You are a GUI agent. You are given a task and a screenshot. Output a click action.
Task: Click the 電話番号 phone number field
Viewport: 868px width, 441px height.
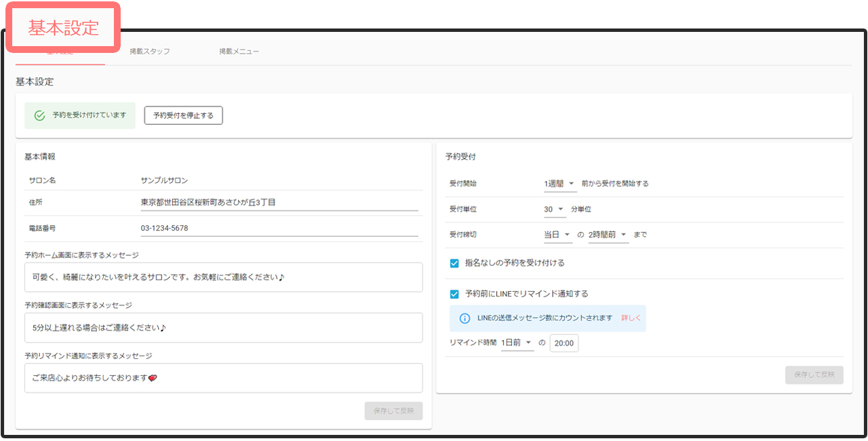click(279, 229)
